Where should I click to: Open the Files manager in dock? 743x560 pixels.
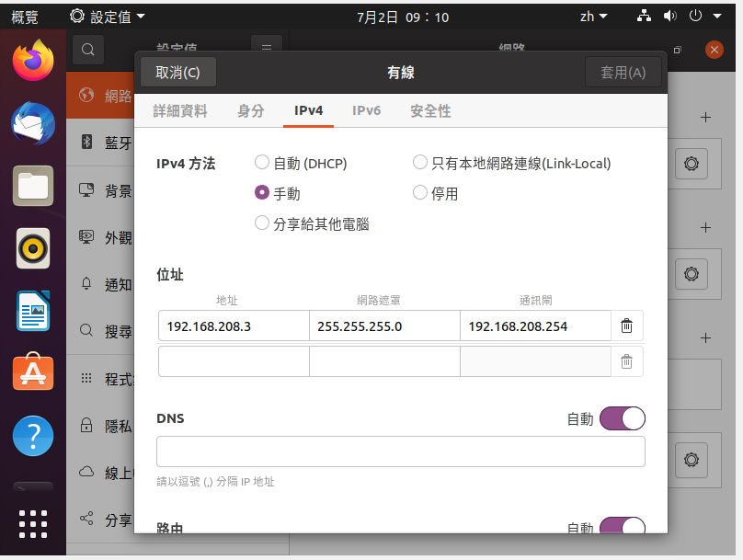coord(33,186)
